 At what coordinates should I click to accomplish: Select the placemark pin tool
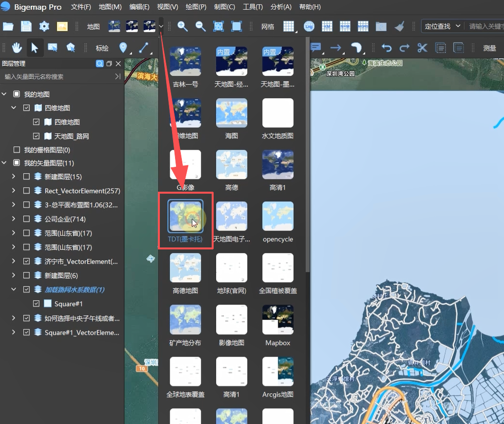[123, 48]
